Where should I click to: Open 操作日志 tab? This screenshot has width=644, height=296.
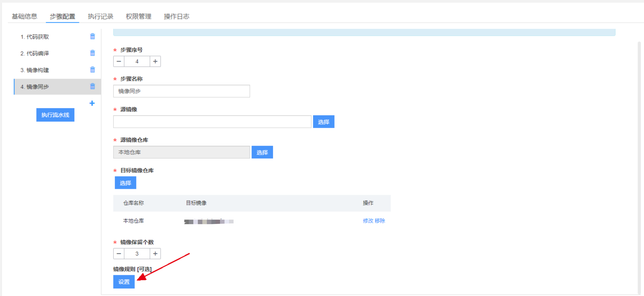176,16
